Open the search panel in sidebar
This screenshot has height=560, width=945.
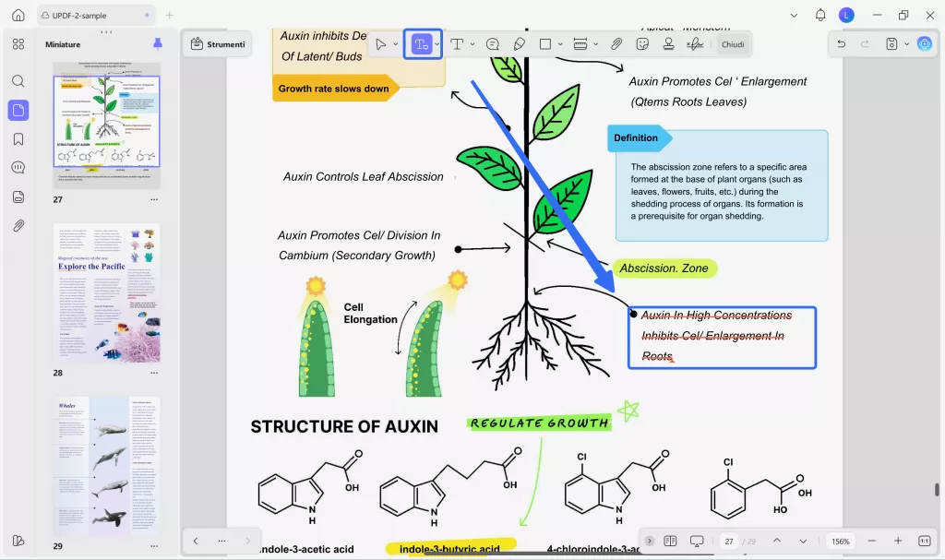(x=18, y=81)
